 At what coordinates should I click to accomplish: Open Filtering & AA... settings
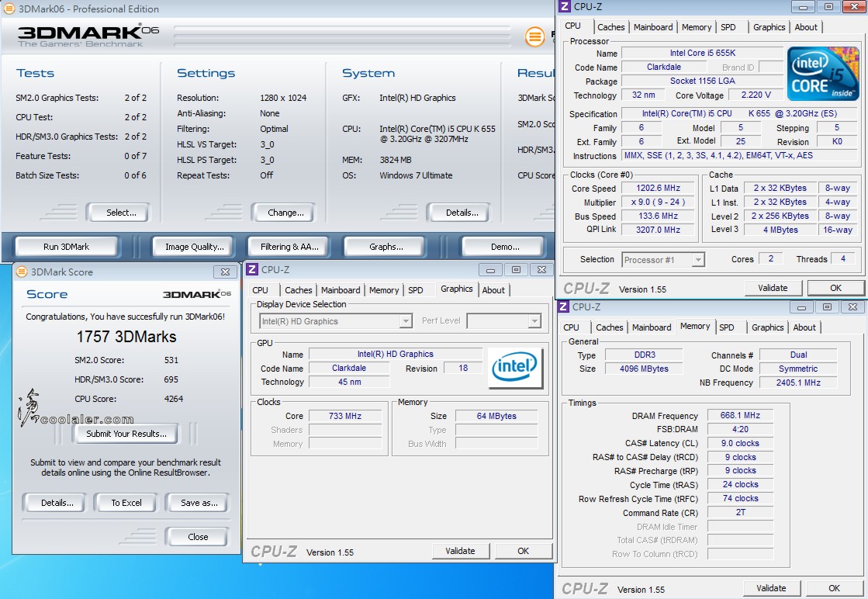[288, 247]
